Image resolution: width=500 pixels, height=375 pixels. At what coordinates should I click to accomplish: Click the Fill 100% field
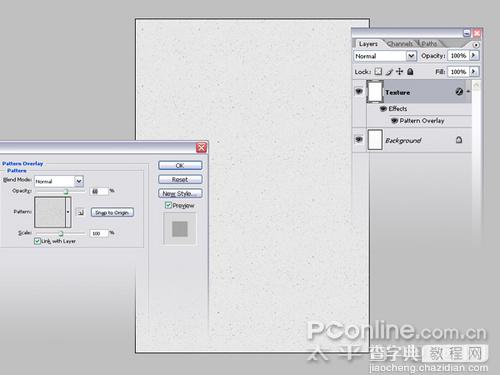click(x=459, y=72)
